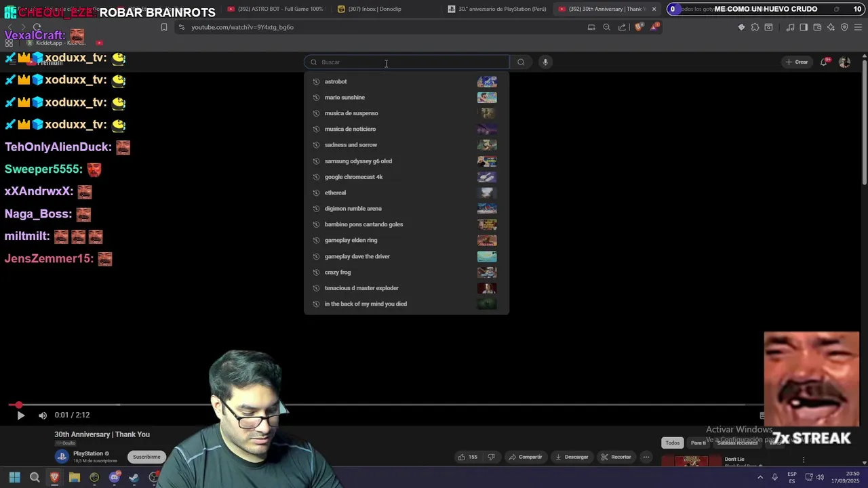The image size is (868, 488).
Task: Open the browser hamburger main menu
Action: [858, 27]
